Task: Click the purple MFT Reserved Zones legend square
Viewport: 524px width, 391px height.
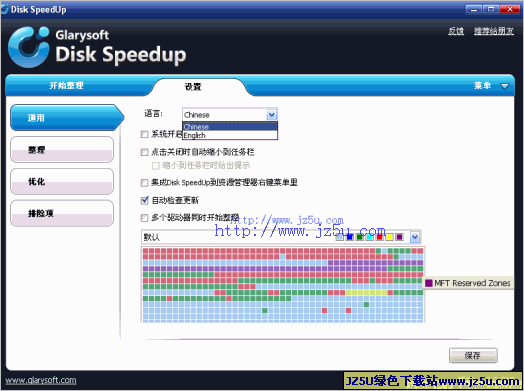Action: [429, 283]
